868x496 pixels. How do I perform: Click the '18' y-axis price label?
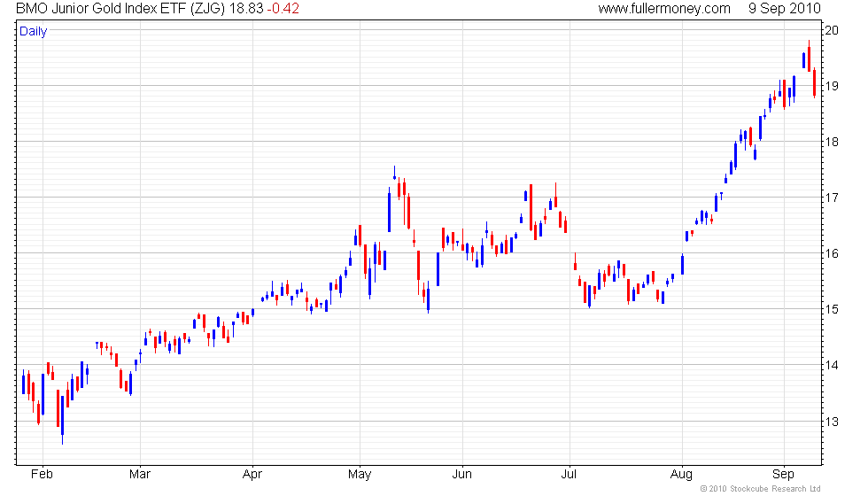[x=832, y=143]
